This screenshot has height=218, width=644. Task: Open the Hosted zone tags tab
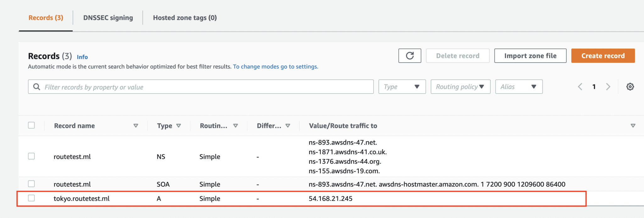[x=185, y=18]
